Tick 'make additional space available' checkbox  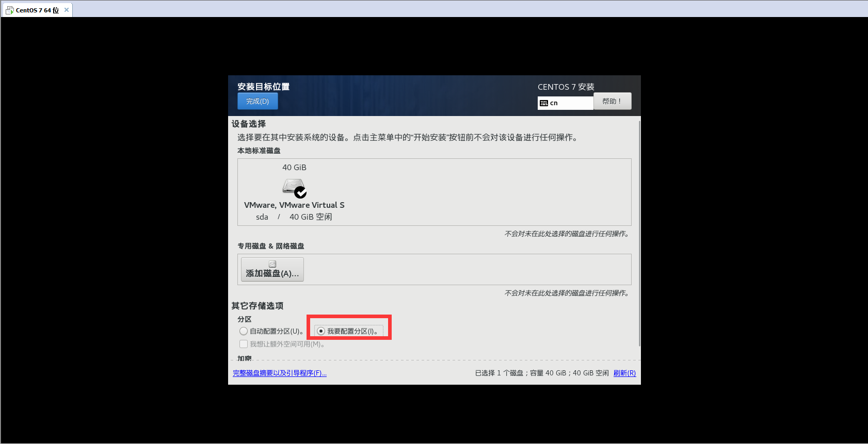(x=244, y=344)
